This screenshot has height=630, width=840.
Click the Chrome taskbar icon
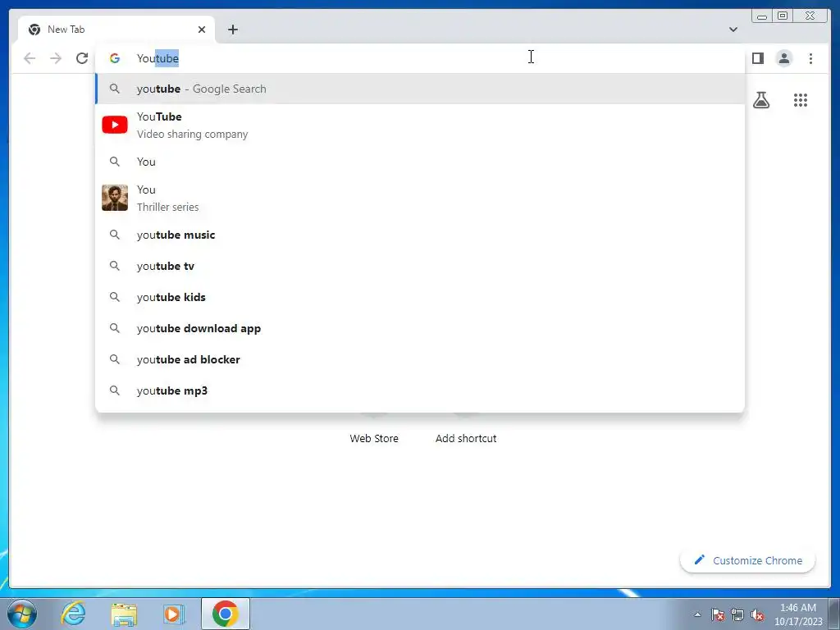click(x=226, y=614)
